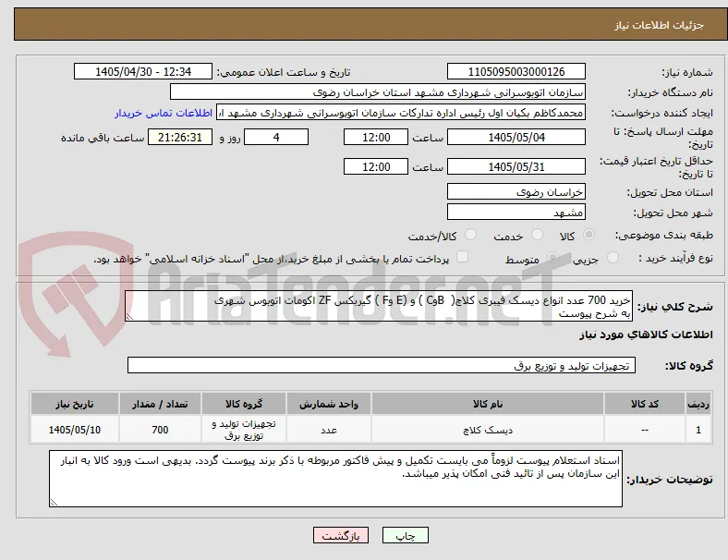The width and height of the screenshot is (728, 560).
Task: Select the کالا/خدمت radio button
Action: pos(471,235)
